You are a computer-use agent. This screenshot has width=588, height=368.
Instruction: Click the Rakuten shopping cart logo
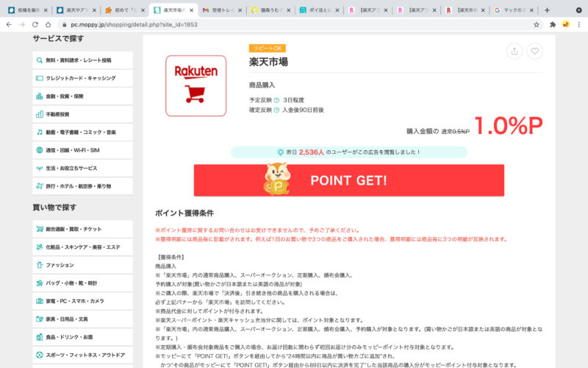click(196, 85)
